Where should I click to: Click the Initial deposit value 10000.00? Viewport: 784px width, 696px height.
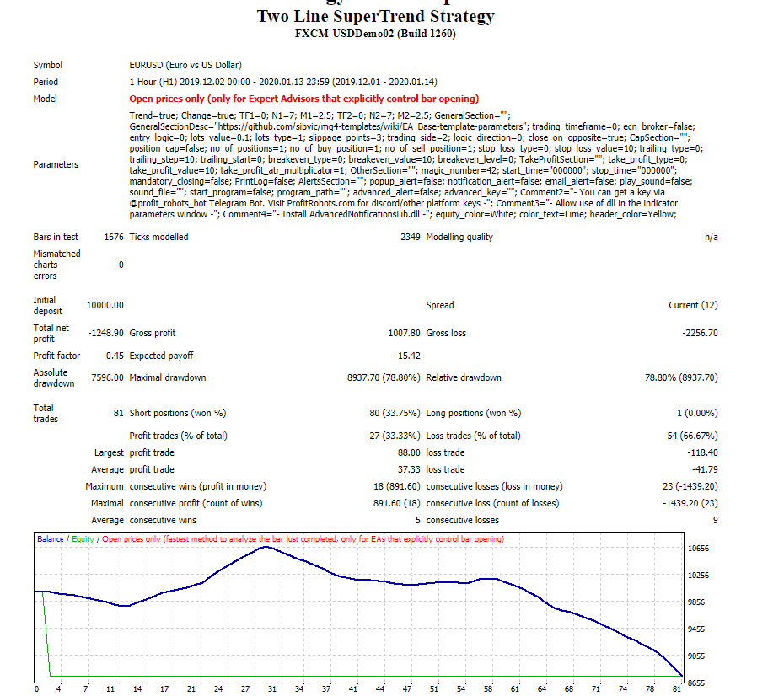click(x=105, y=305)
